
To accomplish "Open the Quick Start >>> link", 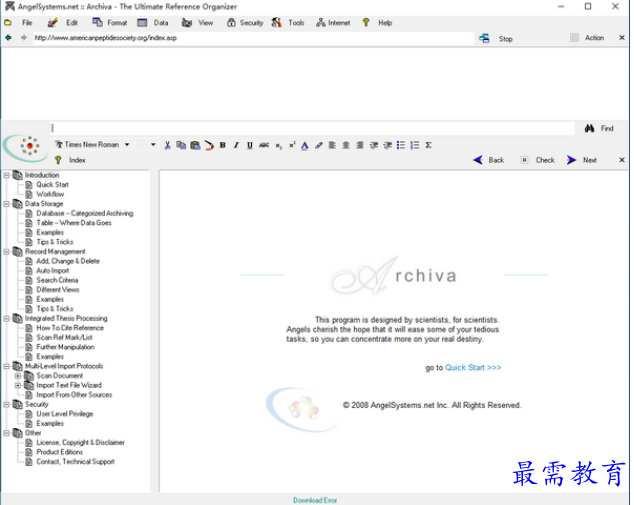I will pyautogui.click(x=473, y=368).
